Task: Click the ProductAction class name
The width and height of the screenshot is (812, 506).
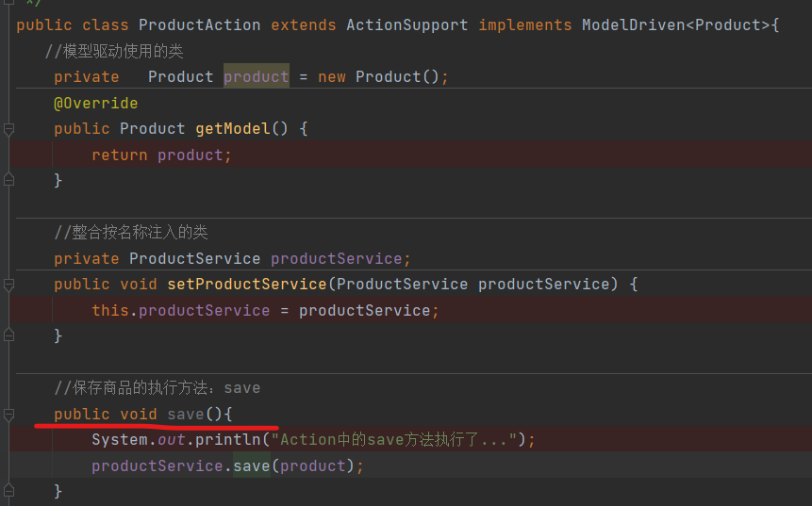Action: (x=199, y=24)
